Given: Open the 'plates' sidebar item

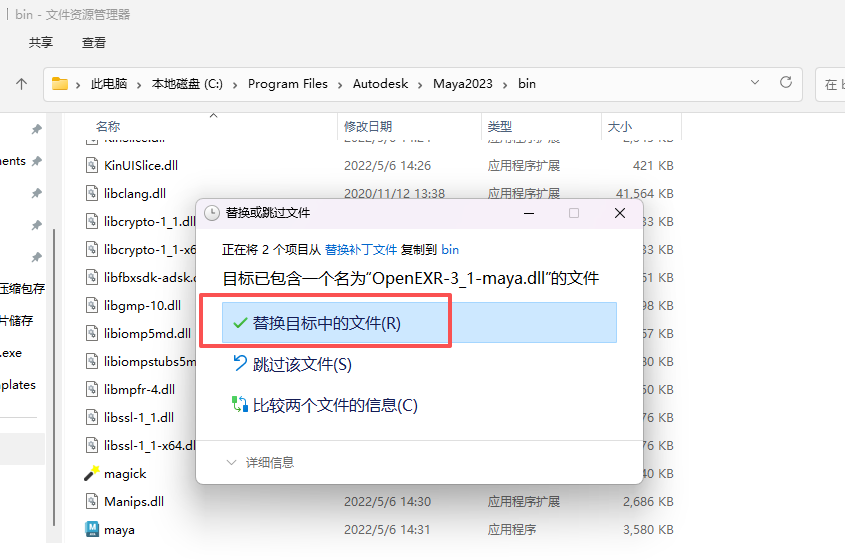Looking at the screenshot, I should point(18,385).
